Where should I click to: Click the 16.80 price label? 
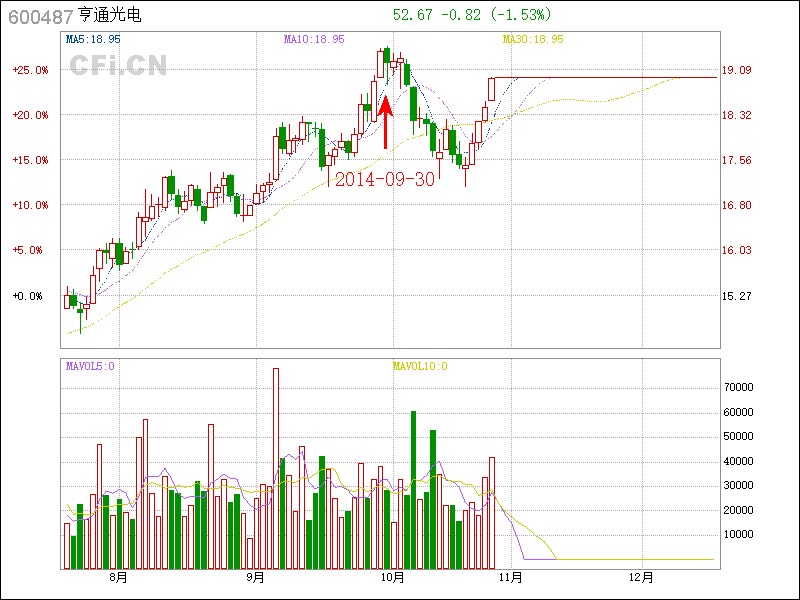tap(736, 205)
